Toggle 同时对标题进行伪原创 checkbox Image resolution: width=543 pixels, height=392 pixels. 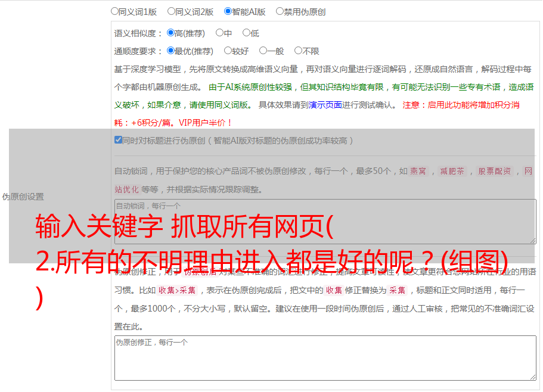click(x=118, y=140)
